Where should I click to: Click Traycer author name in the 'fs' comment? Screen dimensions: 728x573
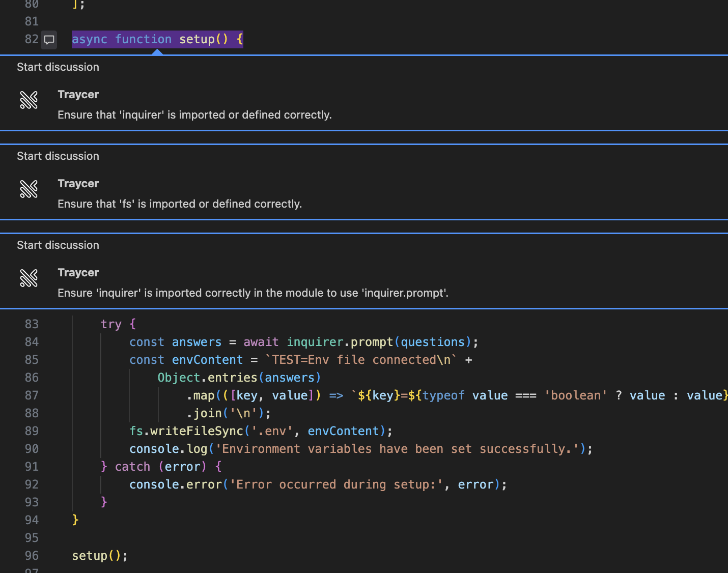point(78,184)
